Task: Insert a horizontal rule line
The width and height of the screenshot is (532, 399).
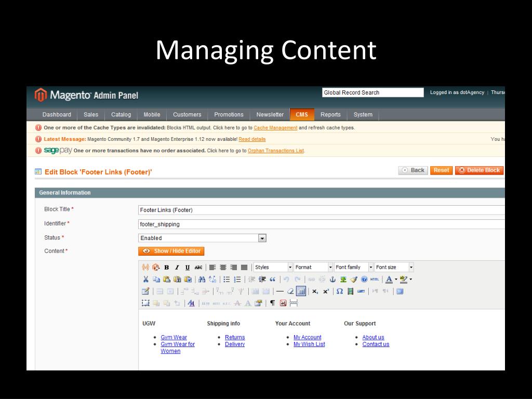Action: pyautogui.click(x=280, y=291)
